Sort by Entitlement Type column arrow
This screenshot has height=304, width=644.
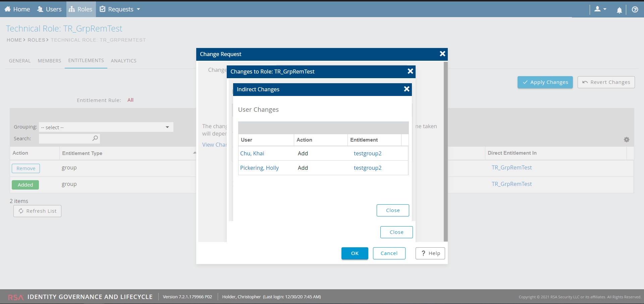tap(194, 153)
